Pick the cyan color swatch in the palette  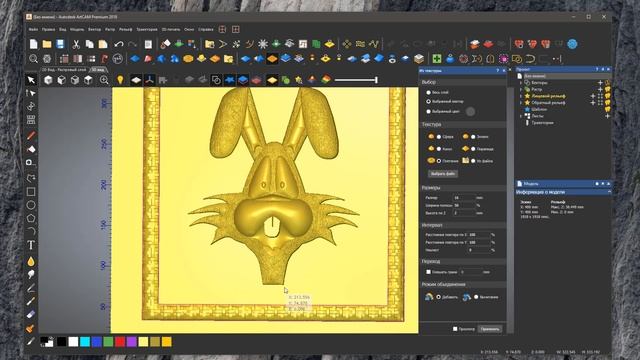click(85, 342)
